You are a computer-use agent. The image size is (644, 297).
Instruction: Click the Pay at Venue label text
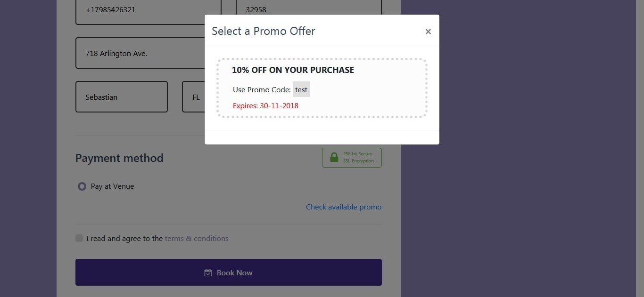[x=112, y=186]
